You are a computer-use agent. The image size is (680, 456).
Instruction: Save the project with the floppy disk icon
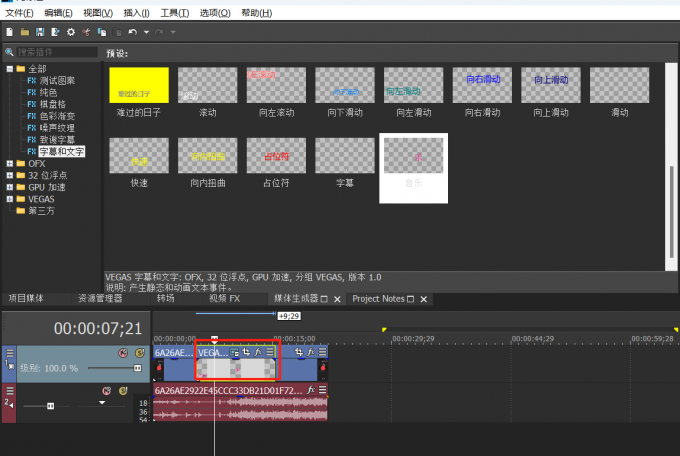tap(40, 32)
